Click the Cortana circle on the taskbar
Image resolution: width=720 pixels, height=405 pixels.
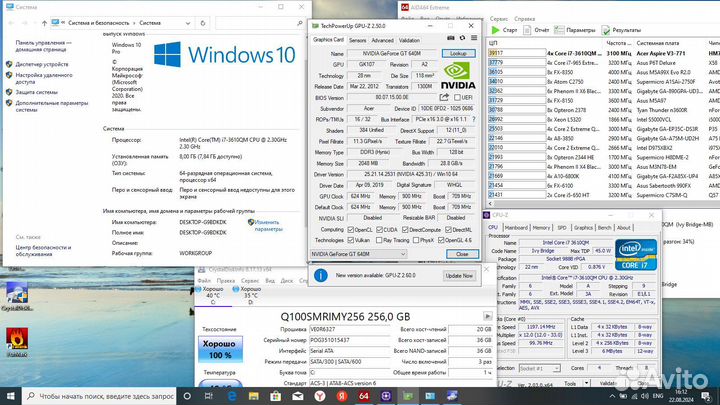click(x=187, y=396)
